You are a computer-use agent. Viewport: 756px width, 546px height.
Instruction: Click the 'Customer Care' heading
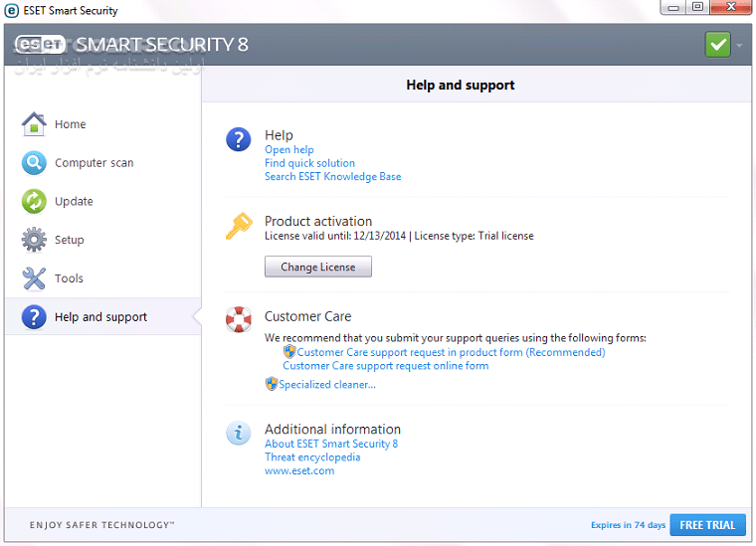[x=307, y=316]
